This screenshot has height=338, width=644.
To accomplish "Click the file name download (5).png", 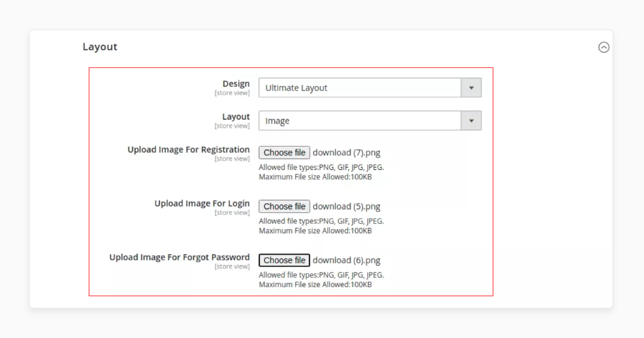I will 346,206.
